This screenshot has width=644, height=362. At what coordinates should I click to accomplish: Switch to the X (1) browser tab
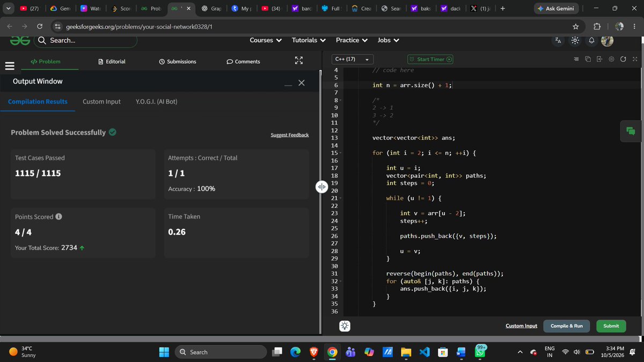click(480, 9)
